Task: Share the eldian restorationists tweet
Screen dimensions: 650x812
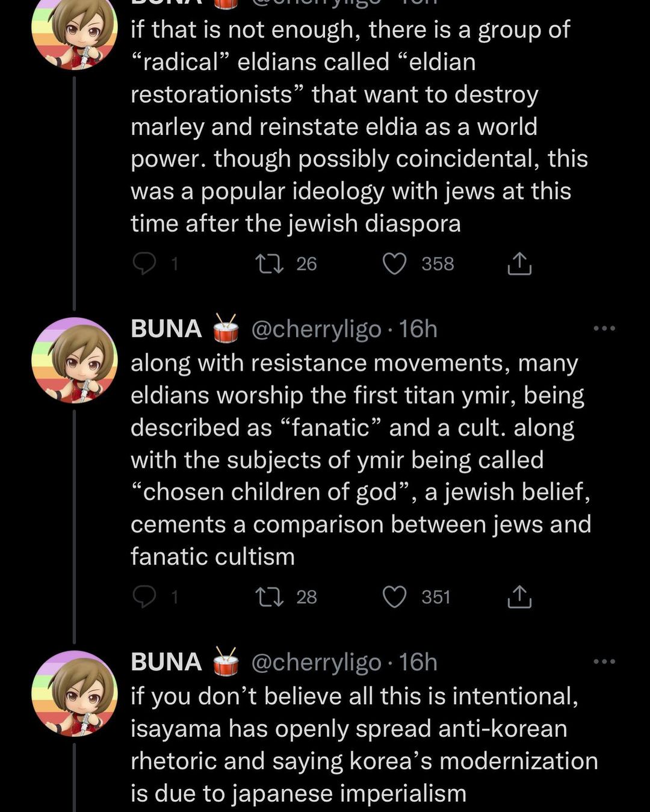Action: click(x=519, y=264)
